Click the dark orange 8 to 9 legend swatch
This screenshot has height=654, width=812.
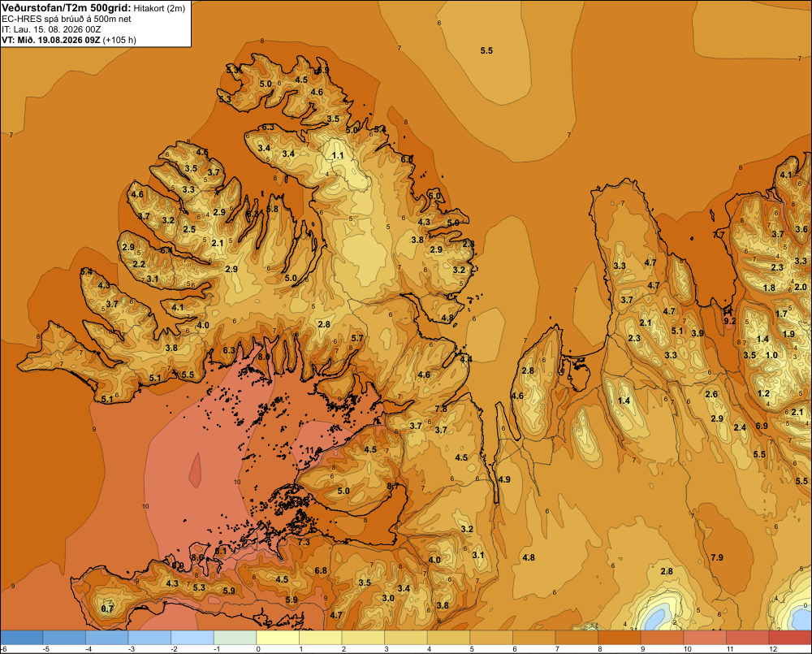620,638
